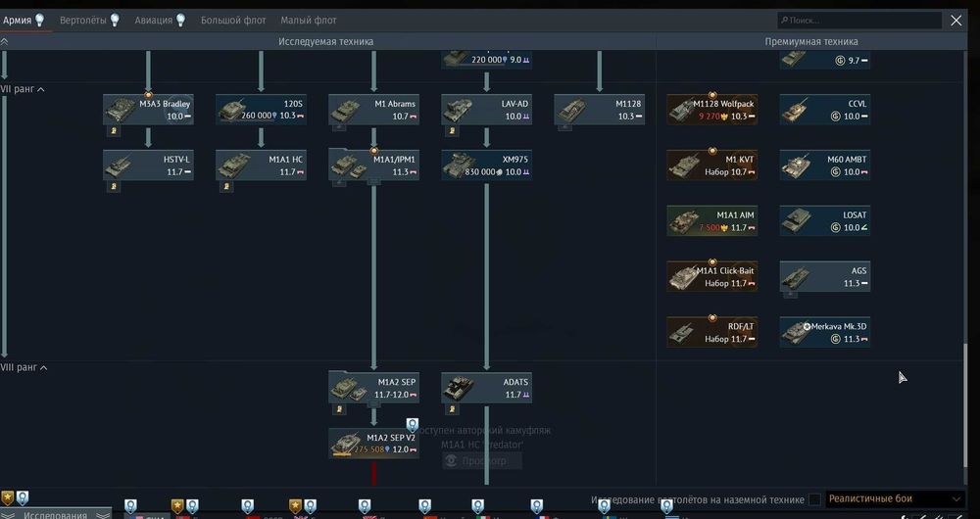Select the AGS premium tank
Image resolution: width=980 pixels, height=519 pixels.
[825, 277]
